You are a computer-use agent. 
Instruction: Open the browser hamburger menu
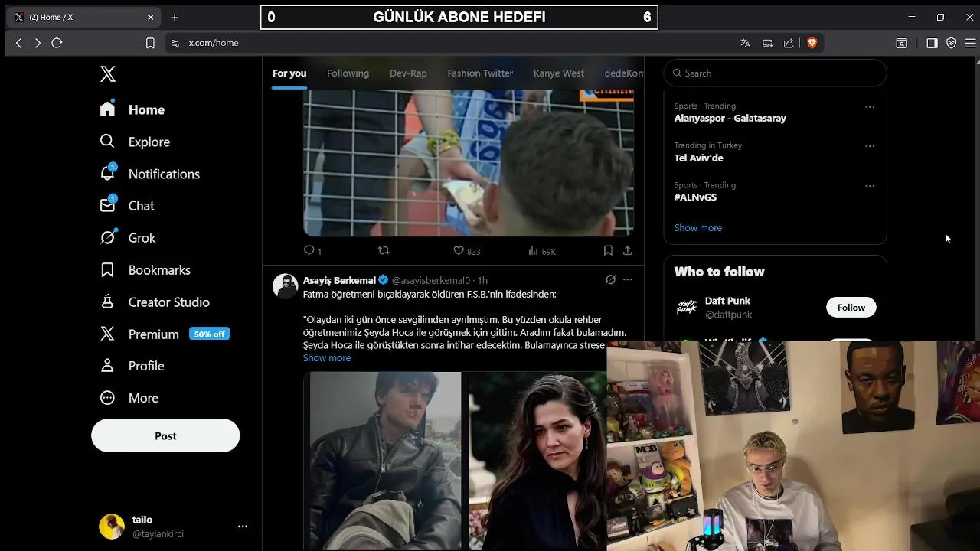[x=970, y=43]
